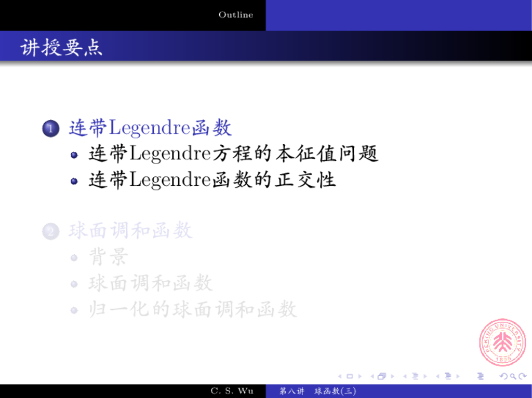
Task: Go to next frame using right frame arrow
Action: tap(393, 376)
